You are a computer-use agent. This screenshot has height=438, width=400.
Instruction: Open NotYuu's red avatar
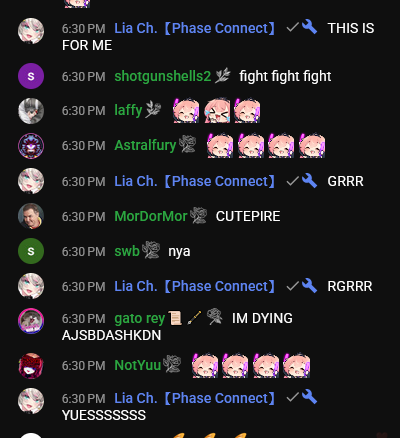(31, 366)
